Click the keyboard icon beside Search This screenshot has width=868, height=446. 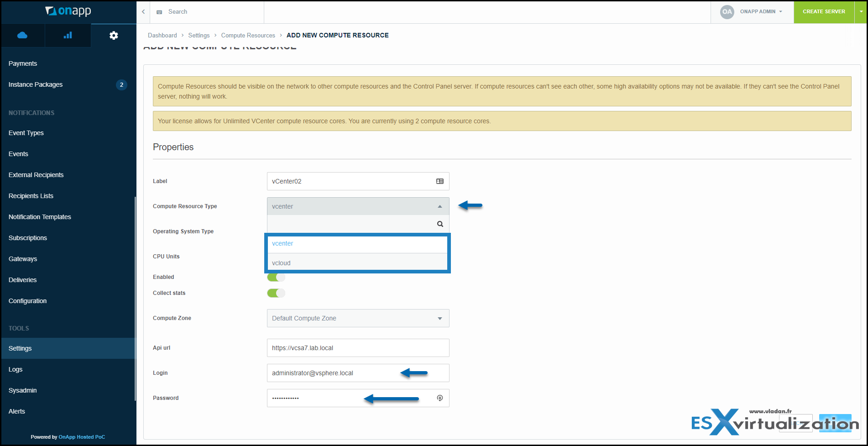pos(159,12)
